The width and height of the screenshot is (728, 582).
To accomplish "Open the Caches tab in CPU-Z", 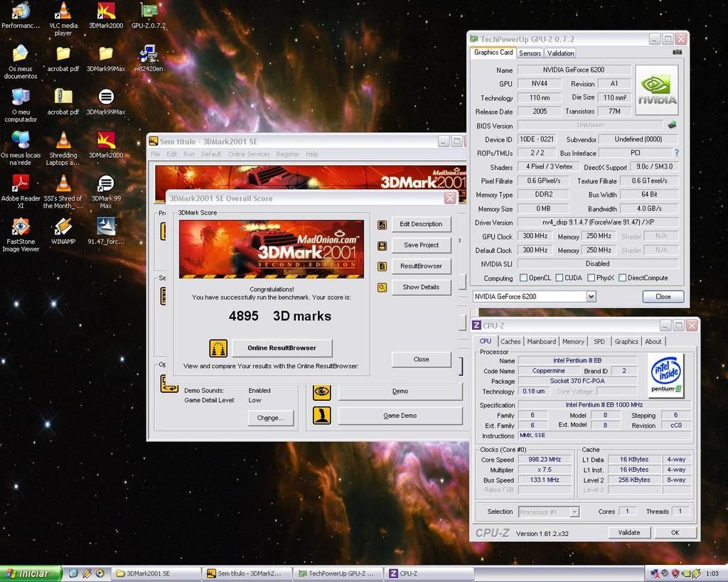I will 510,341.
